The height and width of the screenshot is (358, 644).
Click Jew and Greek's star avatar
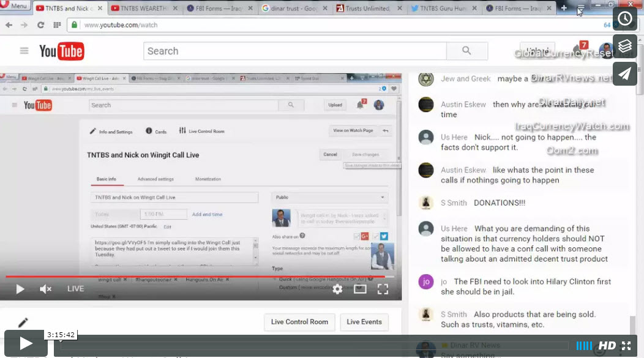point(426,78)
